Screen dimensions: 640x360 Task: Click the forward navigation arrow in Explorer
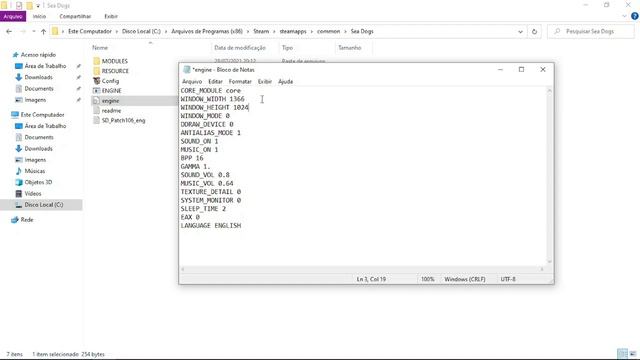[x=23, y=31]
